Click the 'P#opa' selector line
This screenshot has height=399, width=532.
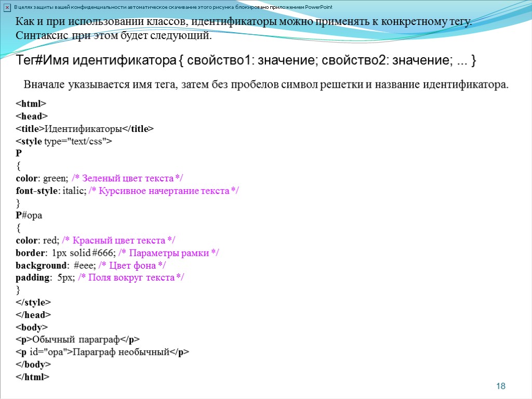click(29, 216)
